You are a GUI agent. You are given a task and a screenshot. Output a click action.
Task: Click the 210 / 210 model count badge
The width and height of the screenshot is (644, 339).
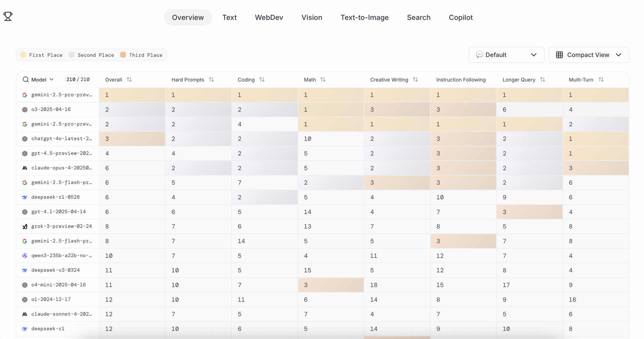(78, 79)
